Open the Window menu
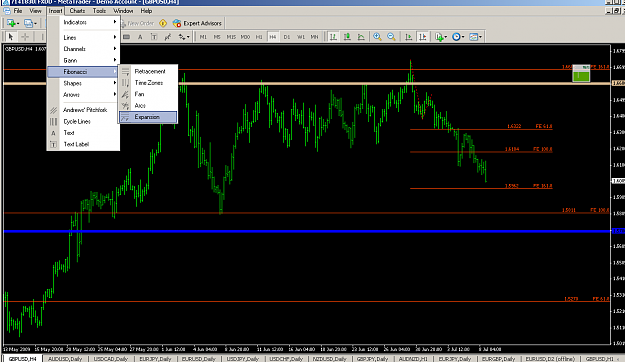Image resolution: width=625 pixels, height=362 pixels. click(123, 11)
